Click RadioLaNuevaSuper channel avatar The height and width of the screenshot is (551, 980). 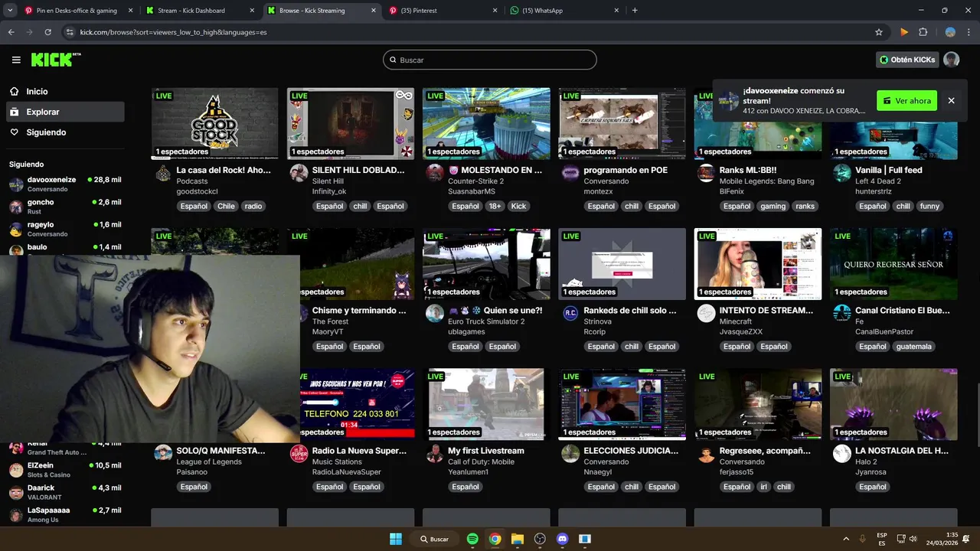pos(299,454)
